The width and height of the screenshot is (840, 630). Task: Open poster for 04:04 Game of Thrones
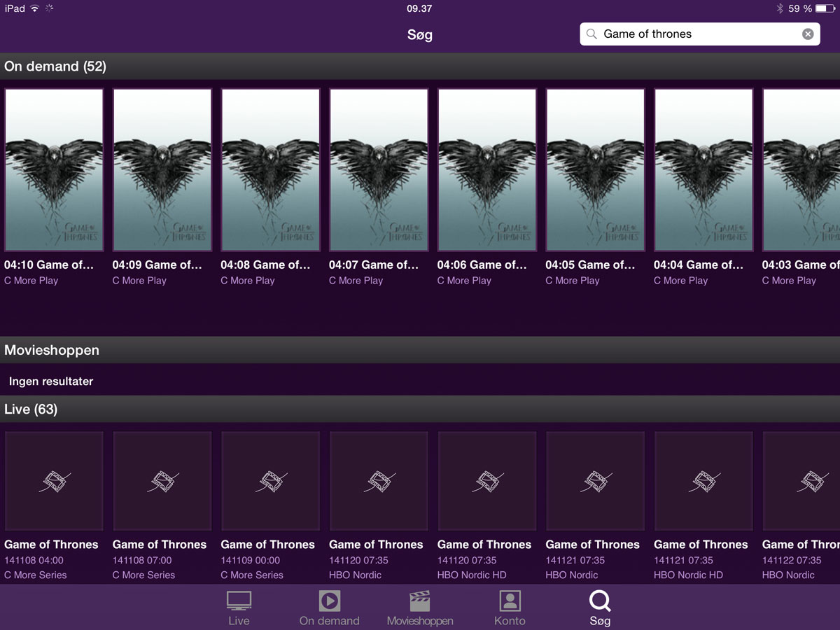click(x=703, y=169)
